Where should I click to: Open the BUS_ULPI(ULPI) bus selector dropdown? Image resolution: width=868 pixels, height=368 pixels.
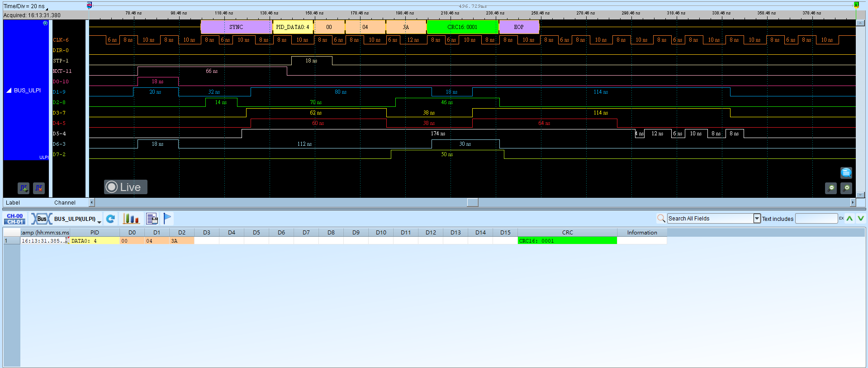pyautogui.click(x=99, y=221)
